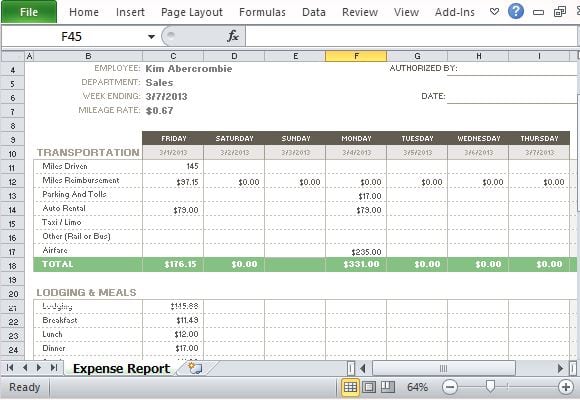This screenshot has height=400, width=580.
Task: Click Monday parking and tolls $17.00
Action: pos(370,196)
